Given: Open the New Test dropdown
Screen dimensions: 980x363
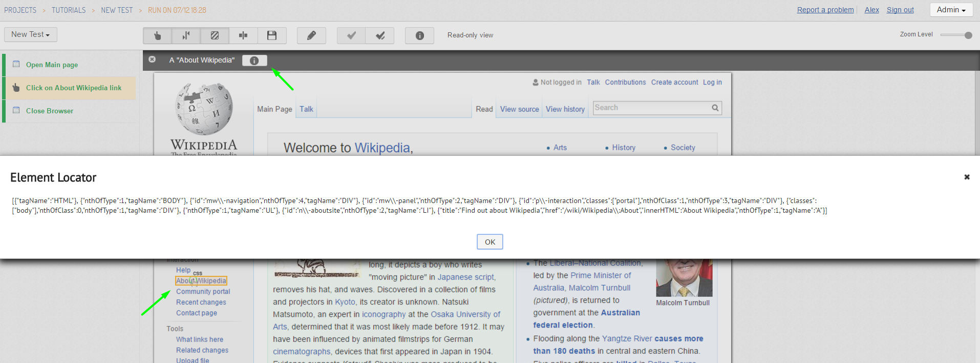Looking at the screenshot, I should pyautogui.click(x=31, y=34).
